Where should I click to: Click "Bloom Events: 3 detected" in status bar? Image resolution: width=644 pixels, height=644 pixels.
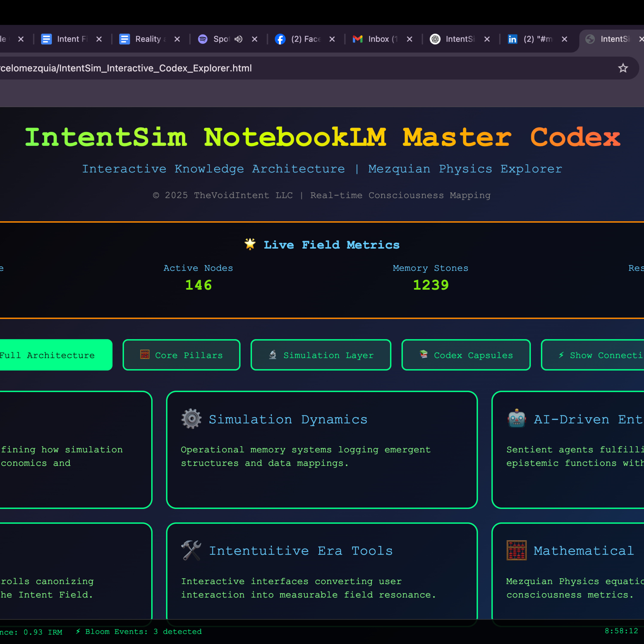click(139, 632)
